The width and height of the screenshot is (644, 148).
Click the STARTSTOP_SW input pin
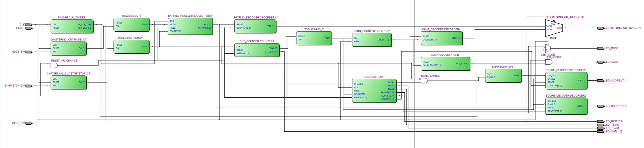pyautogui.click(x=29, y=86)
